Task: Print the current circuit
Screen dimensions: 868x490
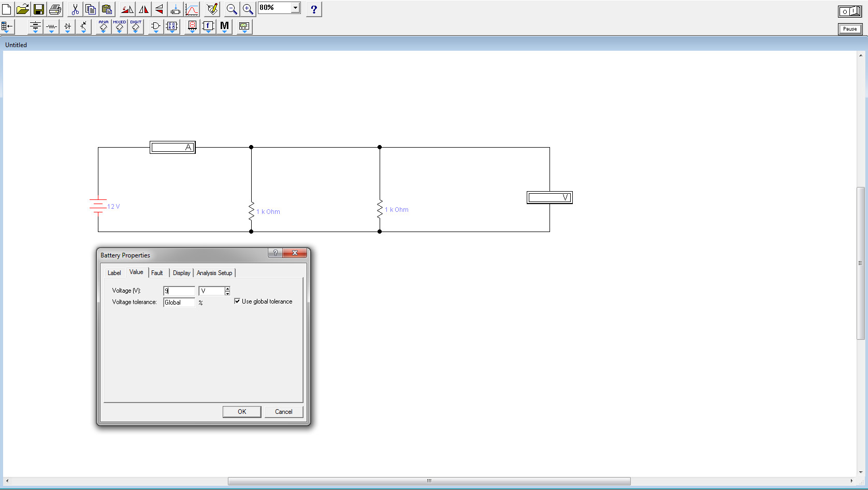Action: click(x=55, y=9)
